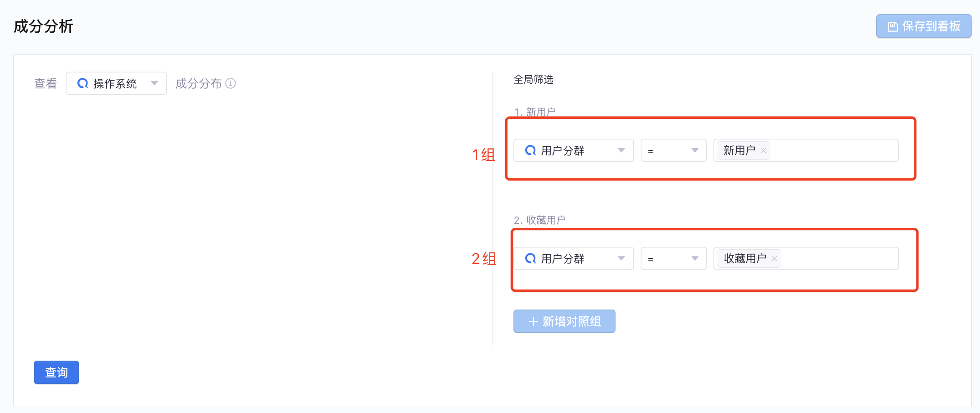
Task: Click the 成分分布 label
Action: pyautogui.click(x=198, y=83)
